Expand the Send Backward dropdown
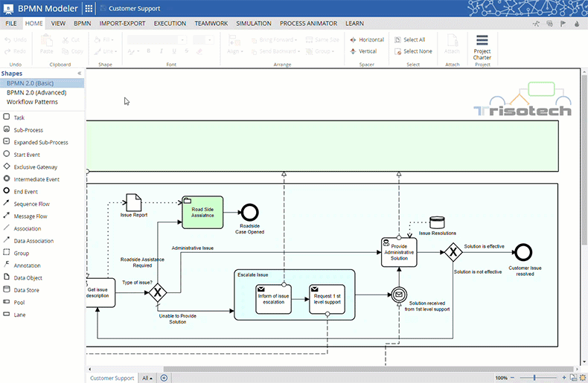 tap(275, 51)
